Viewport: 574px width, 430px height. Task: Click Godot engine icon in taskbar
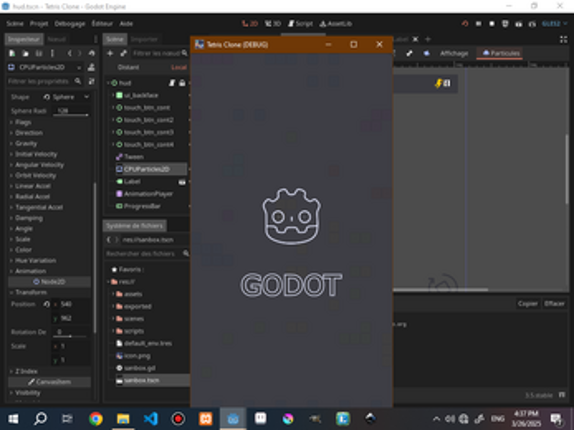[x=233, y=418]
